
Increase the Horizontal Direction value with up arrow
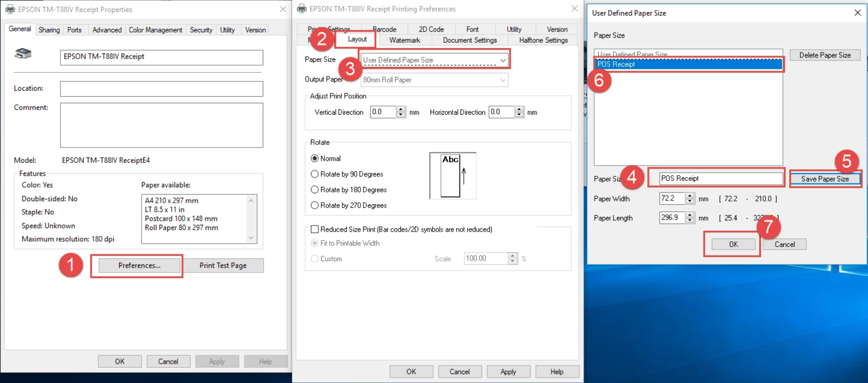pos(519,109)
